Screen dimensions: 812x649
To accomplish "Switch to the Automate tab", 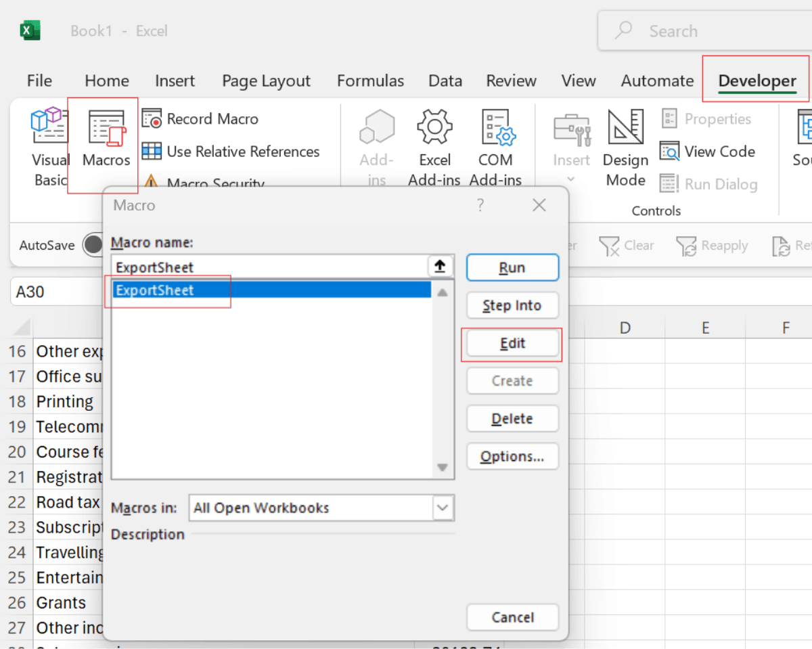I will point(657,81).
